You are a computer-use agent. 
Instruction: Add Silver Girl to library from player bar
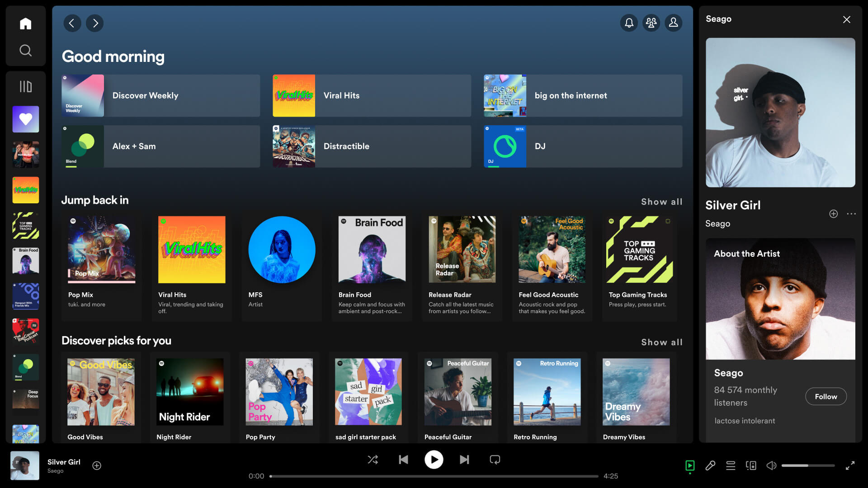[97, 465]
